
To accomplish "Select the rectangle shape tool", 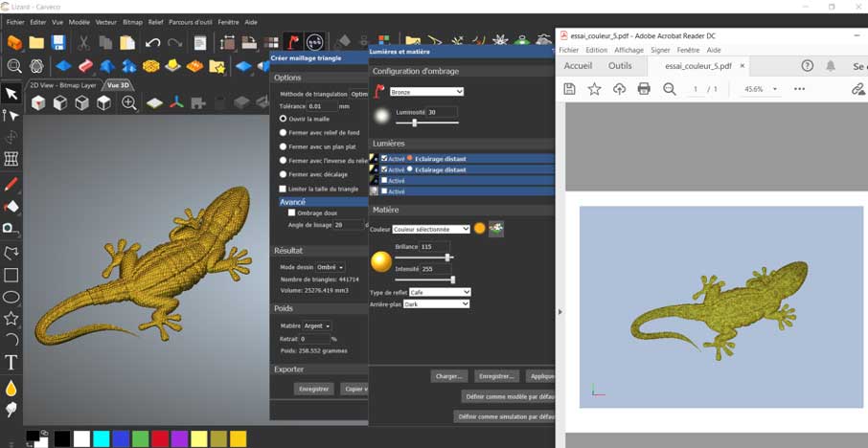I will pyautogui.click(x=11, y=275).
